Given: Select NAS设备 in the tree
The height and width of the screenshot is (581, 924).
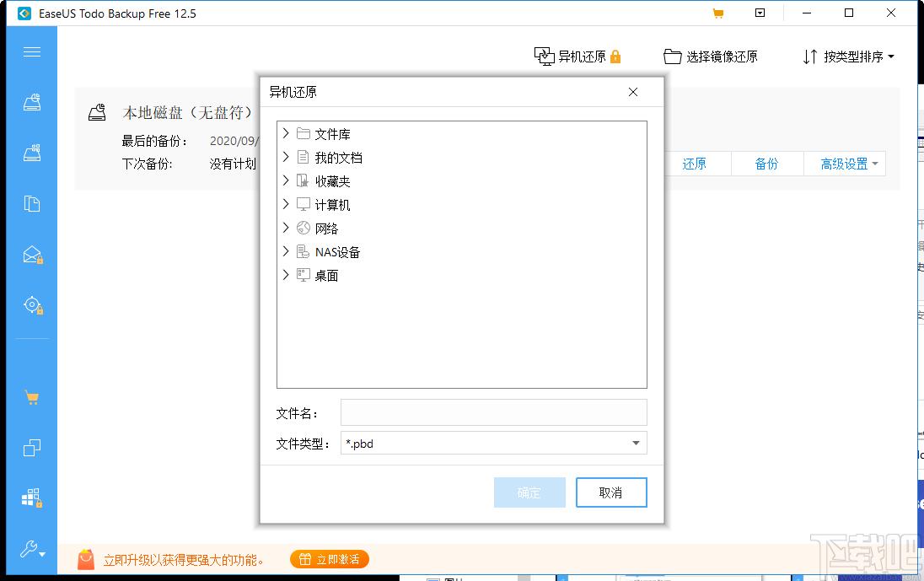Looking at the screenshot, I should [x=338, y=252].
